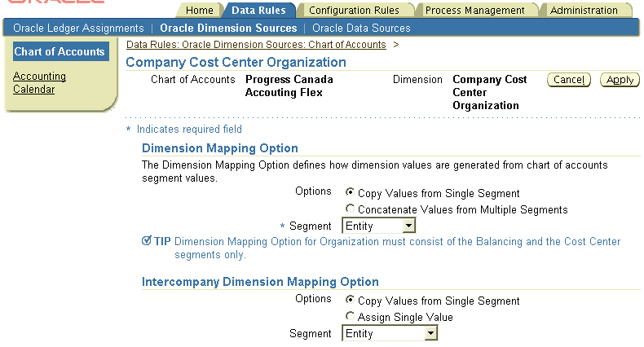Choose the Assign Single Value option

click(x=350, y=316)
